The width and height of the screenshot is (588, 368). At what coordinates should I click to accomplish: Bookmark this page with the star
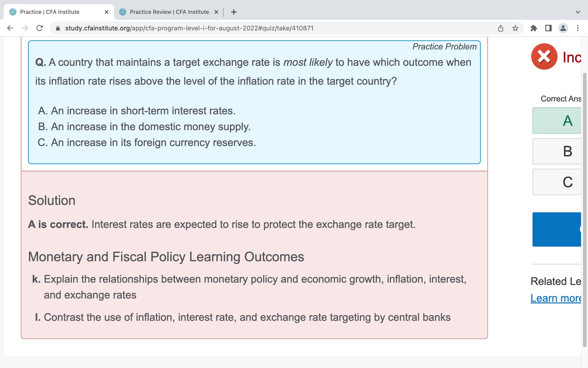coord(515,28)
